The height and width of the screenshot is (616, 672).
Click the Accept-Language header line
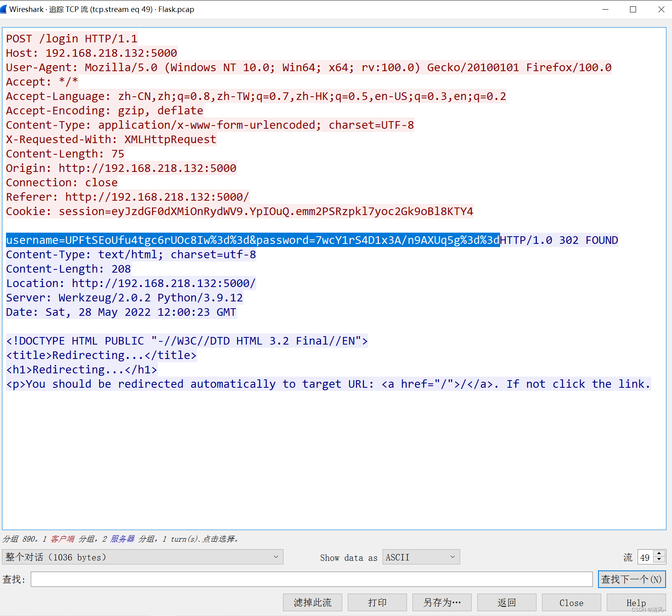pos(256,96)
